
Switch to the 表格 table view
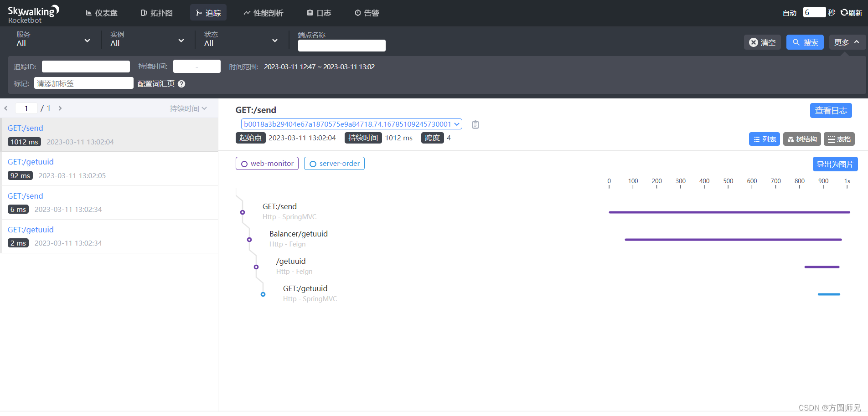coord(839,139)
